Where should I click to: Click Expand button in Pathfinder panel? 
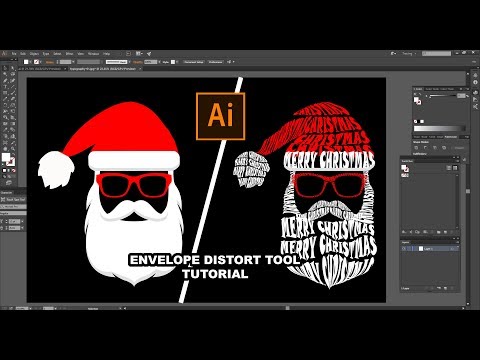coord(459,148)
